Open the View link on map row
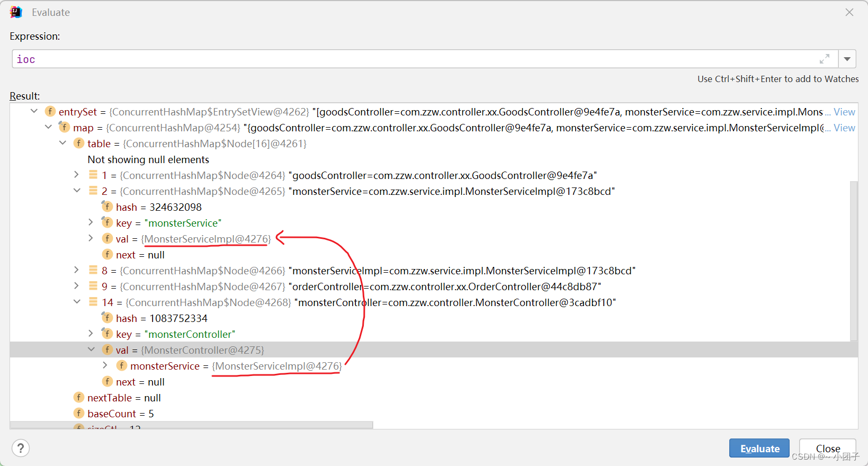The image size is (868, 466). (844, 128)
